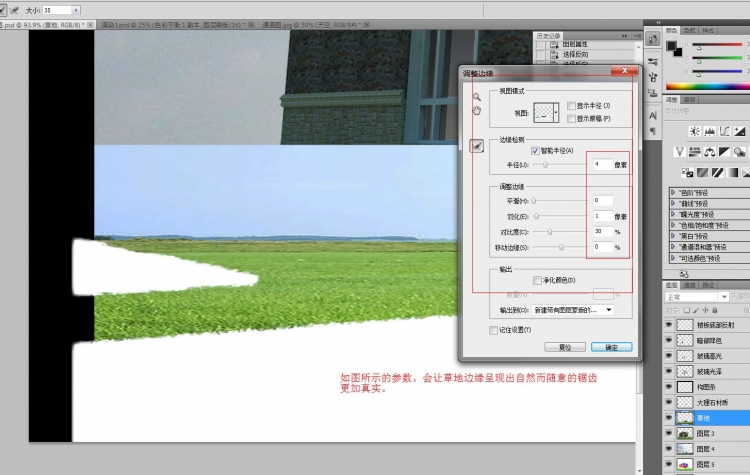
Task: Hide the 大理石材质 layer eye icon
Action: point(669,402)
